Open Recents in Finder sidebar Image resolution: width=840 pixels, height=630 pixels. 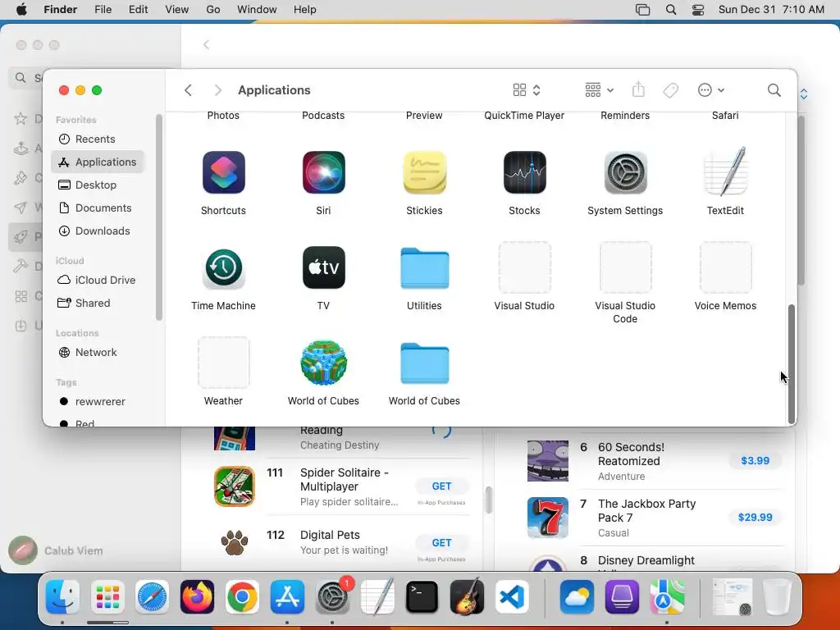click(98, 139)
